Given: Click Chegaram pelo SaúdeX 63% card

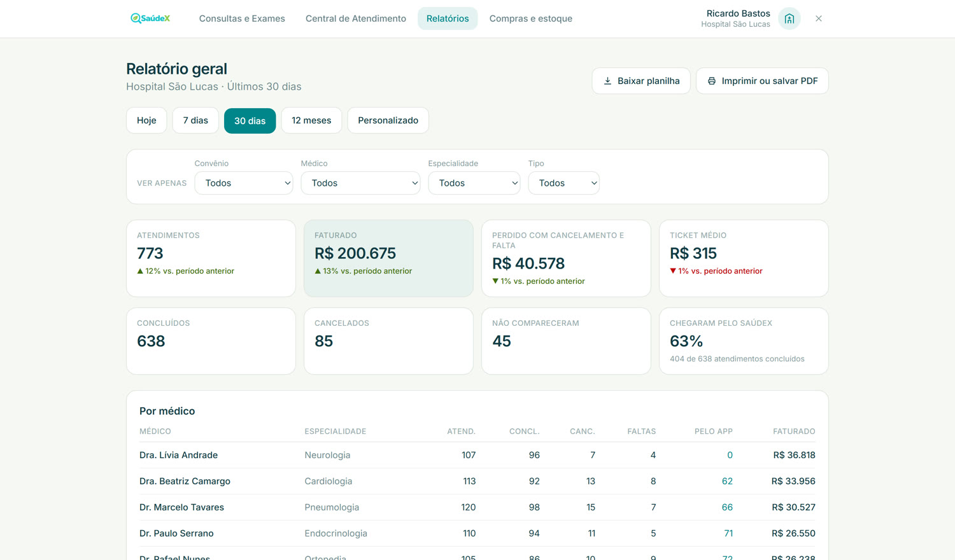Looking at the screenshot, I should click(744, 341).
